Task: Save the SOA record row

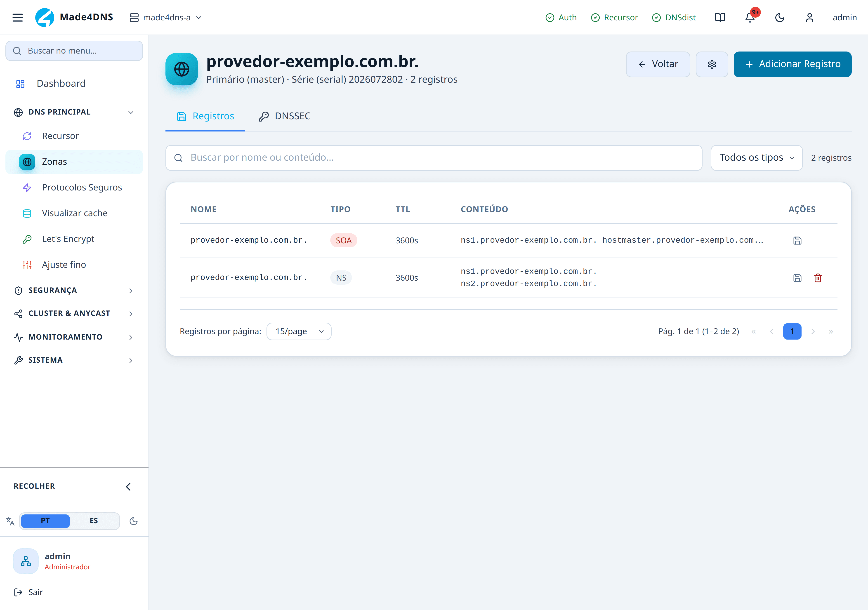Action: (x=797, y=241)
